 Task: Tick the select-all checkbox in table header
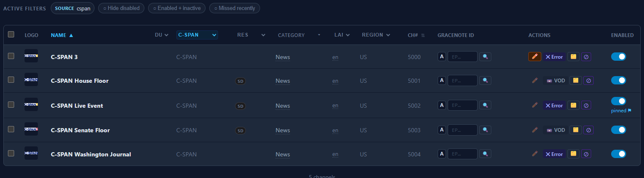coord(11,35)
